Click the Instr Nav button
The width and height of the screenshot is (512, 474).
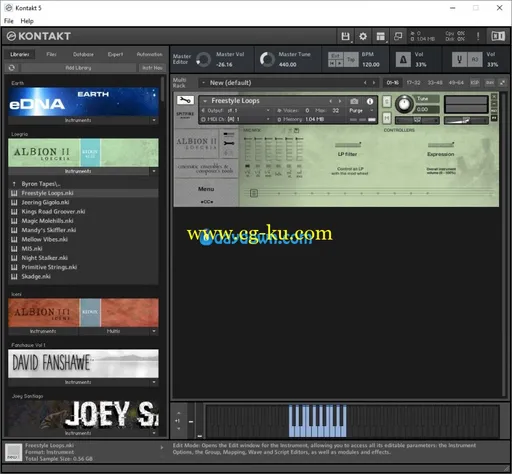pyautogui.click(x=152, y=68)
